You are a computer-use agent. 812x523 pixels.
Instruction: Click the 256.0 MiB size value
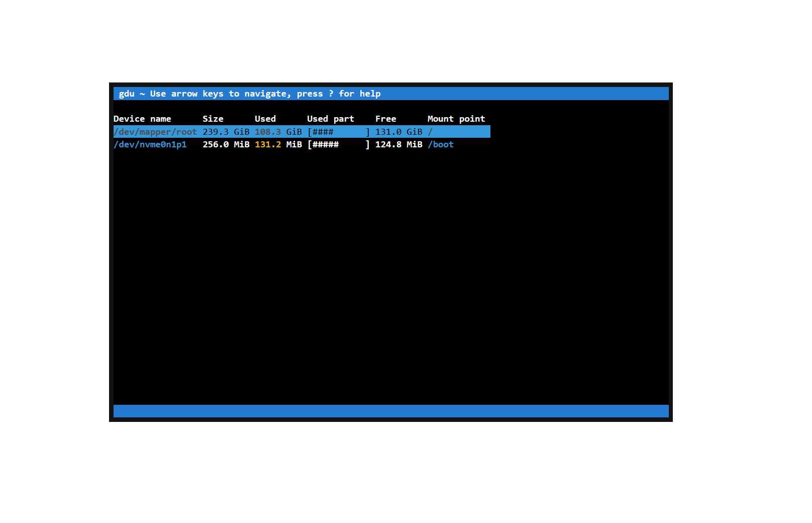pos(226,144)
